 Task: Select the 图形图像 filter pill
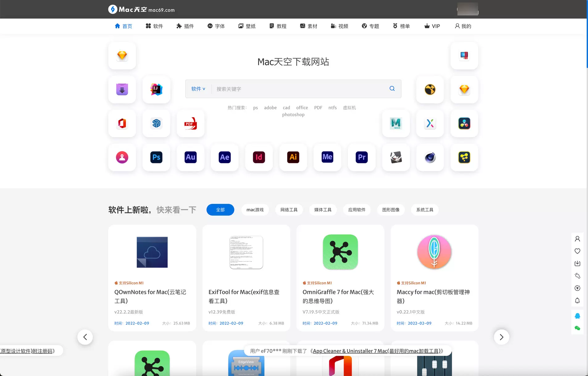pos(390,210)
